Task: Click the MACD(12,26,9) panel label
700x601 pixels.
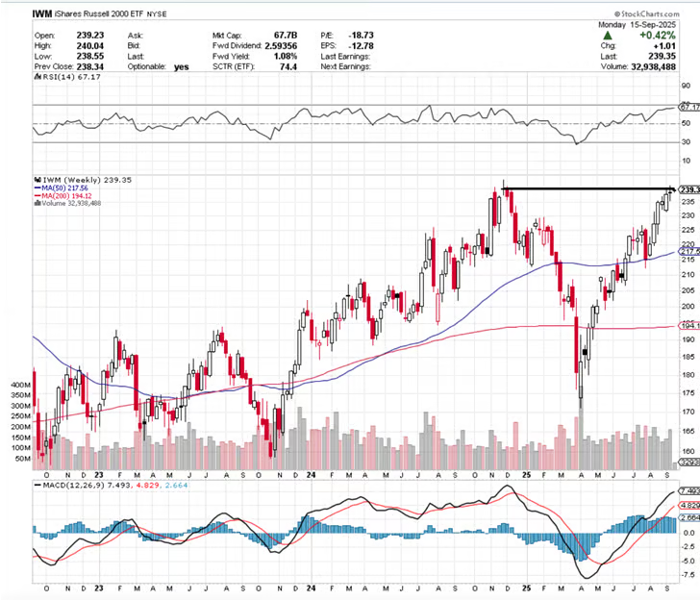Action: pyautogui.click(x=73, y=486)
